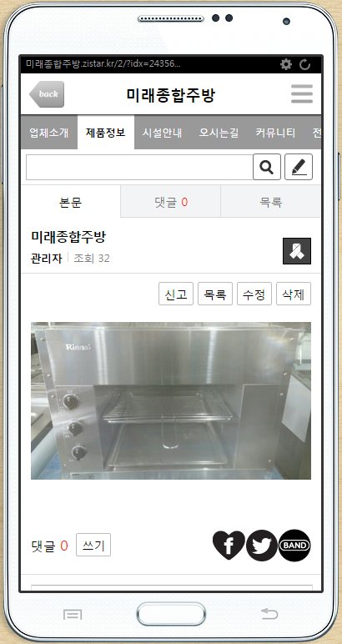Click the search text input field
The height and width of the screenshot is (644, 342).
tap(139, 167)
